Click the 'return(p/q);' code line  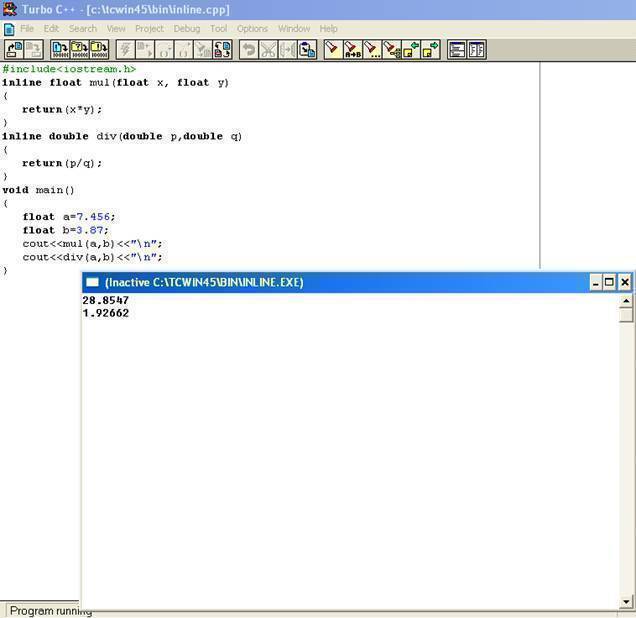tap(62, 163)
